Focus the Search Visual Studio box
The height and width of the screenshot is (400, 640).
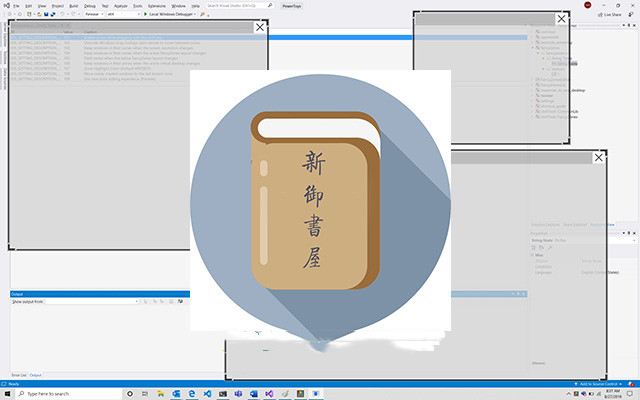pos(240,6)
